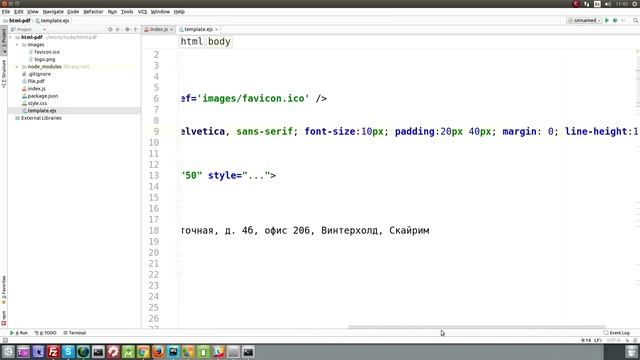Viewport: 640px width, 360px height.
Task: Open the system power cog menu
Action: [635, 4]
